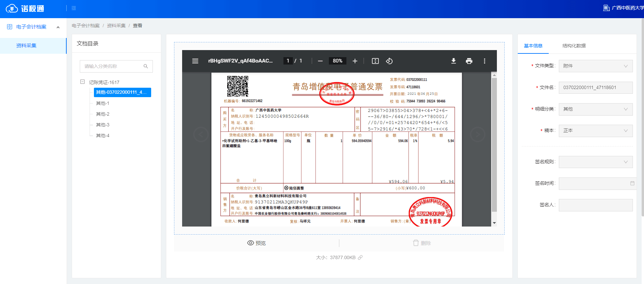Collapse the 记账凭证-1617 tree node
Image resolution: width=644 pixels, height=284 pixels.
pos(82,82)
